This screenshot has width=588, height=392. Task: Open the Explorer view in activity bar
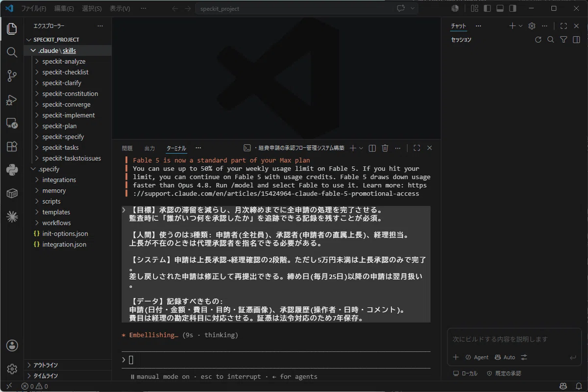(x=12, y=29)
